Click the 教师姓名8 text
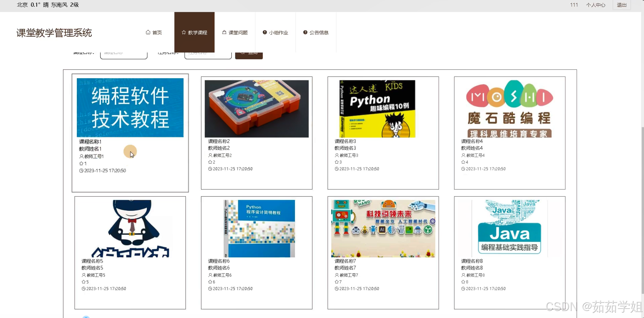The height and width of the screenshot is (318, 644). pyautogui.click(x=472, y=268)
